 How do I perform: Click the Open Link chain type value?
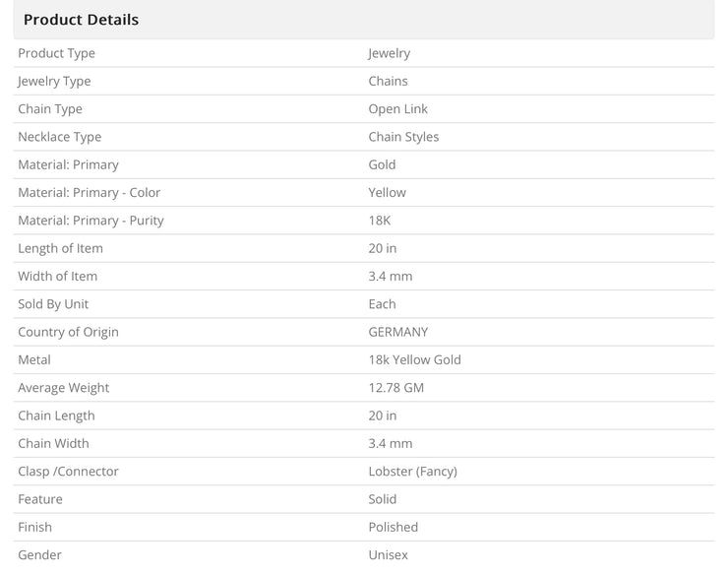point(397,109)
